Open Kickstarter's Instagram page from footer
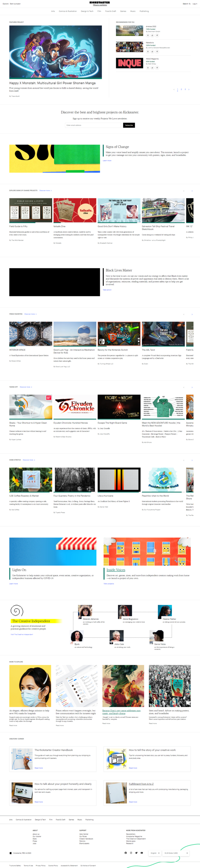This screenshot has width=200, height=868. click(131, 853)
